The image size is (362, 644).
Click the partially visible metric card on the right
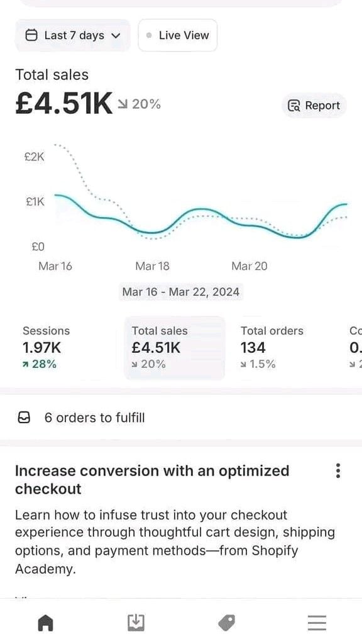355,346
